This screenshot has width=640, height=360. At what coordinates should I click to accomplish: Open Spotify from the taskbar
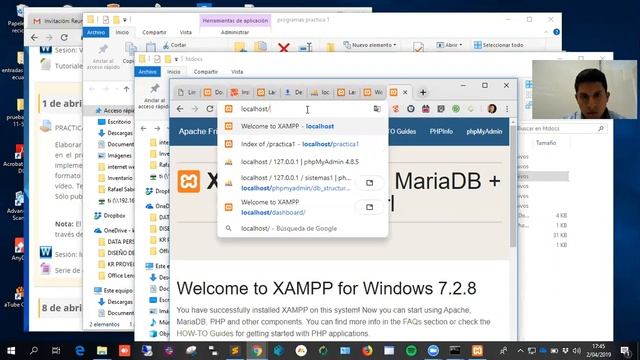point(411,351)
